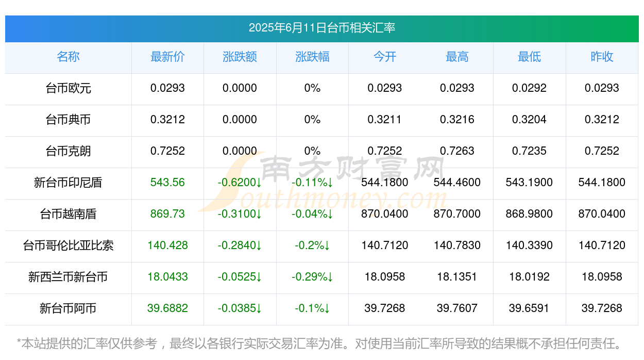Click change percent -0.11%↓
644x360 pixels.
tap(312, 183)
